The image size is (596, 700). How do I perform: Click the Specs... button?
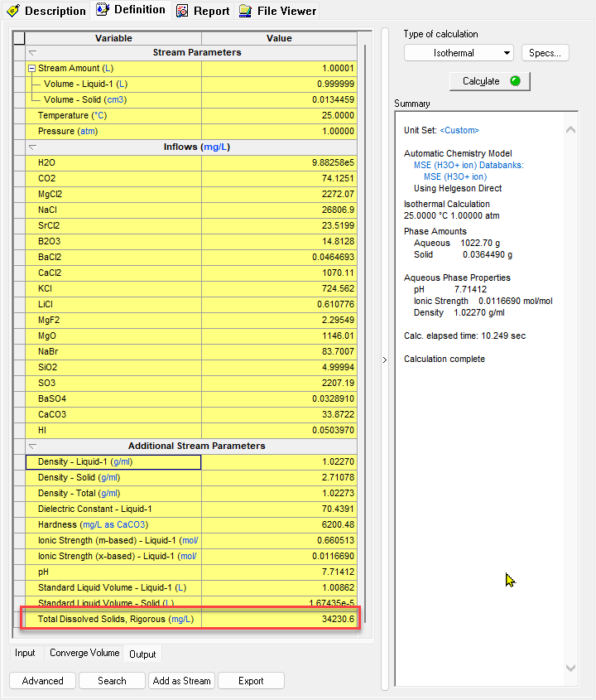pos(545,53)
